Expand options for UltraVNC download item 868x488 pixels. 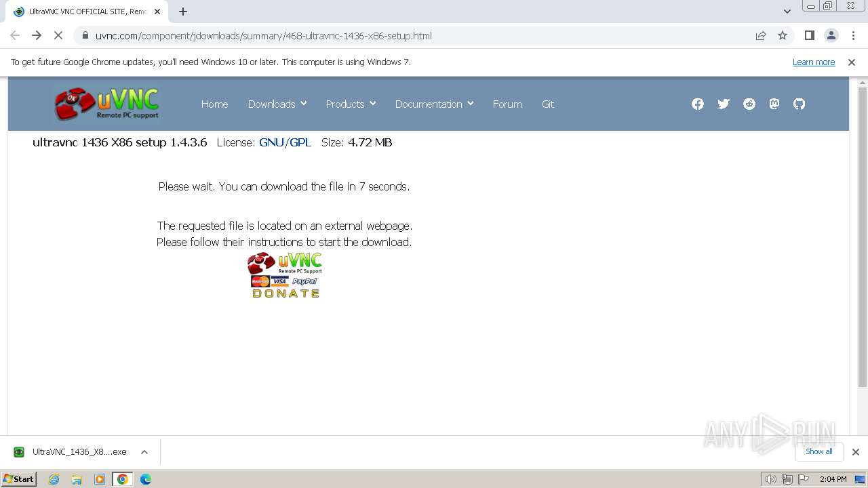click(144, 451)
